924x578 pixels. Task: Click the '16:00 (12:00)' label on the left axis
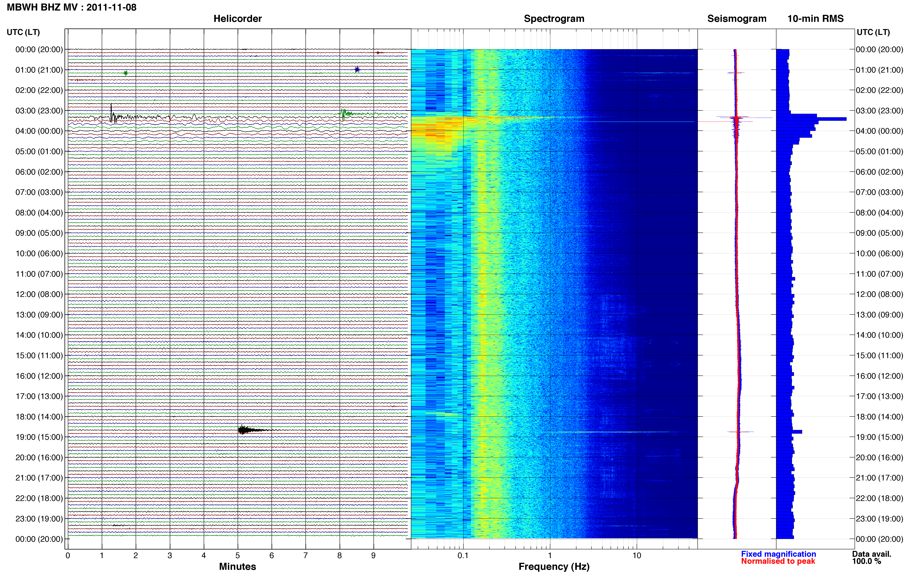coord(39,376)
